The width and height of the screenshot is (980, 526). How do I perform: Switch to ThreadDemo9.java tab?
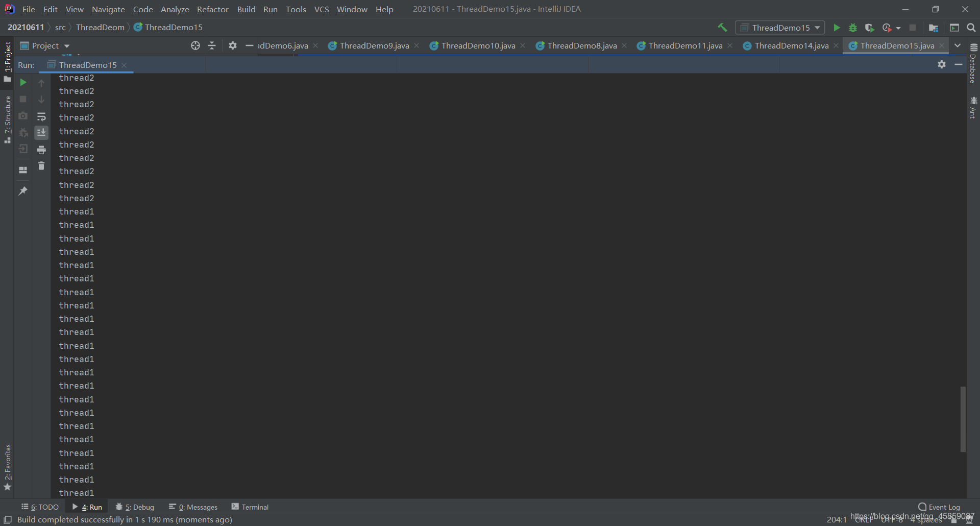coord(374,45)
